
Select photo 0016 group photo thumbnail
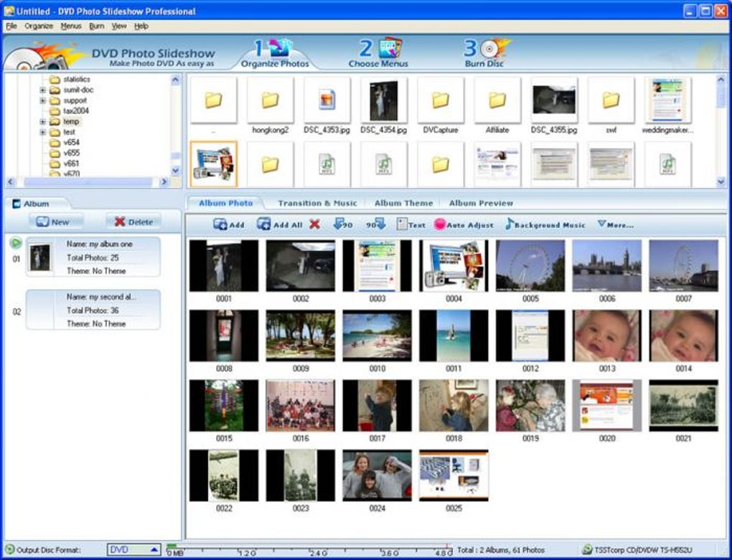point(301,406)
